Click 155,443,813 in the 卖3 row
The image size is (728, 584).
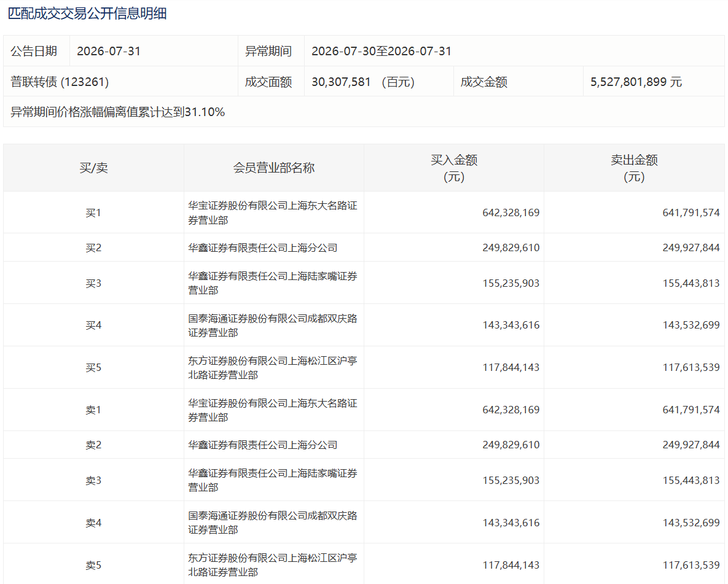point(691,480)
